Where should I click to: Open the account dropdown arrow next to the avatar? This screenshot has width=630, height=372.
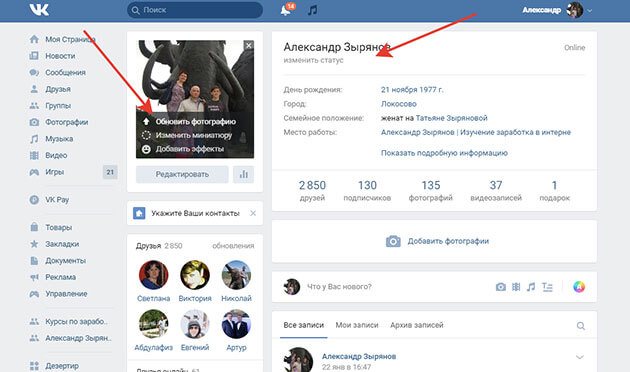[589, 11]
